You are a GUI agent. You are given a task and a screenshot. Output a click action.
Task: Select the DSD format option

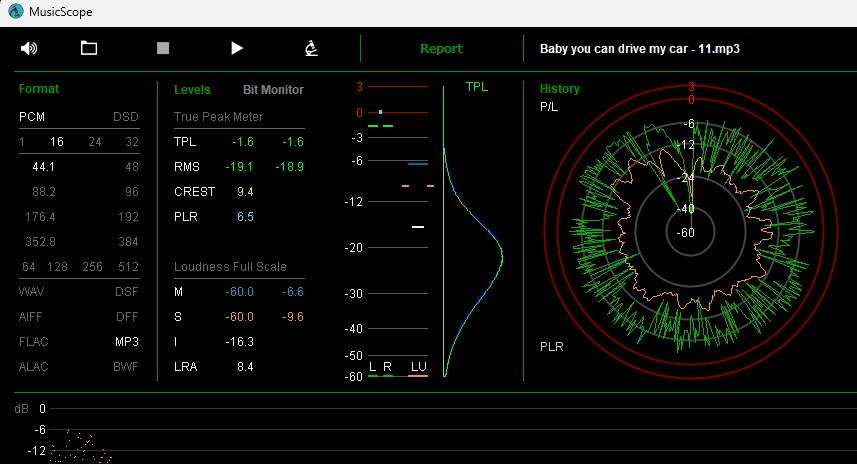[125, 117]
